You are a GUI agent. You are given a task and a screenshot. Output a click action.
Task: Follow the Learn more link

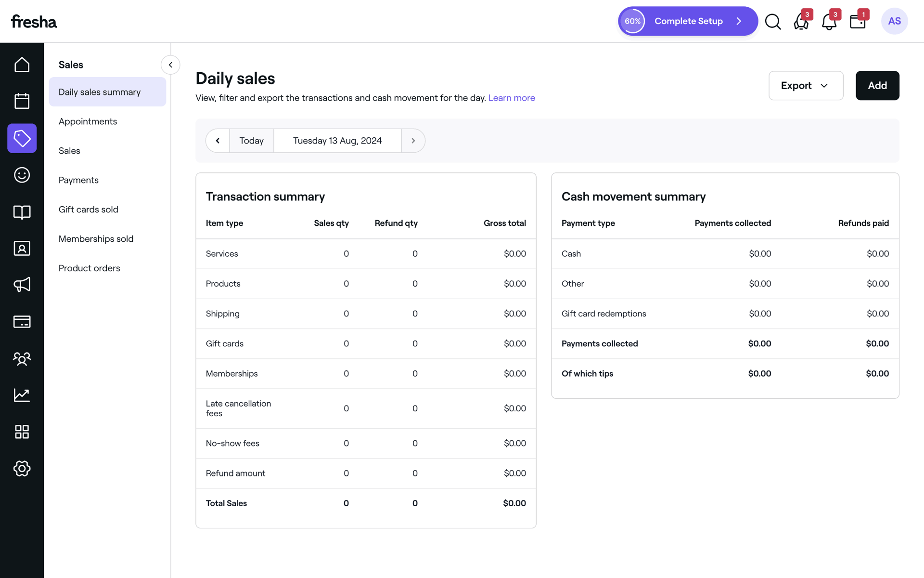pos(512,98)
